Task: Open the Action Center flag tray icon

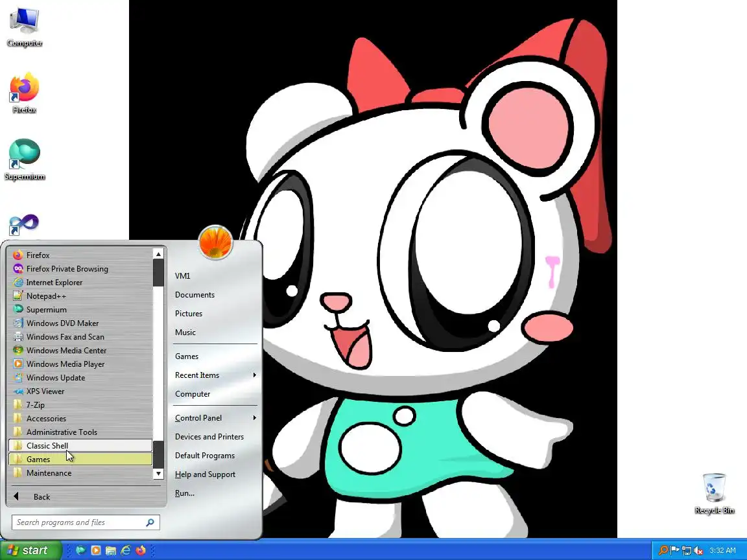Action: (x=674, y=550)
